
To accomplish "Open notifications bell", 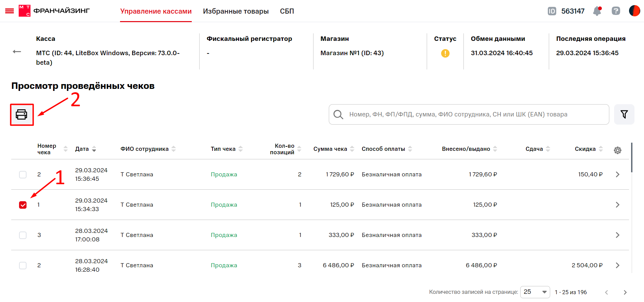I will pyautogui.click(x=597, y=11).
